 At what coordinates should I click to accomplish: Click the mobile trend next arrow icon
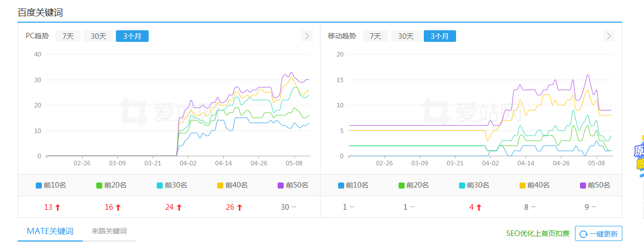[609, 36]
